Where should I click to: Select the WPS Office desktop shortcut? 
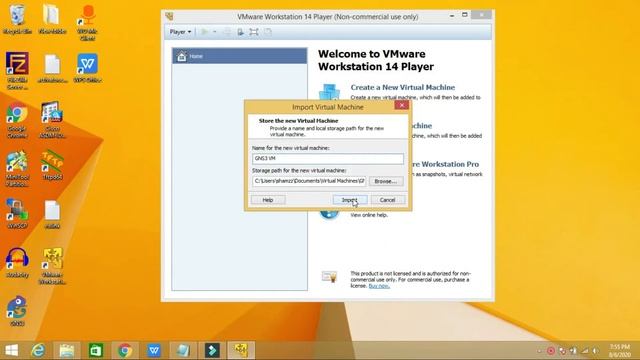(87, 68)
